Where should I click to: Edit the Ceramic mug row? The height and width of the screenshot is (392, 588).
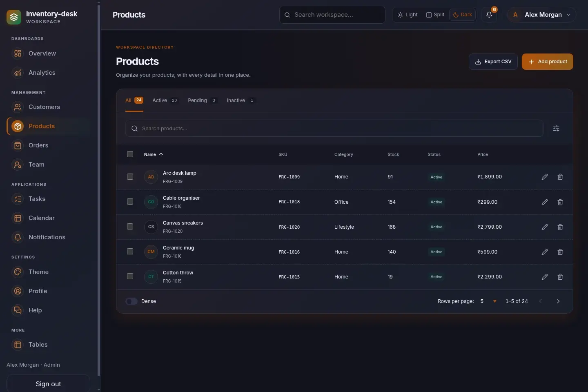(545, 252)
